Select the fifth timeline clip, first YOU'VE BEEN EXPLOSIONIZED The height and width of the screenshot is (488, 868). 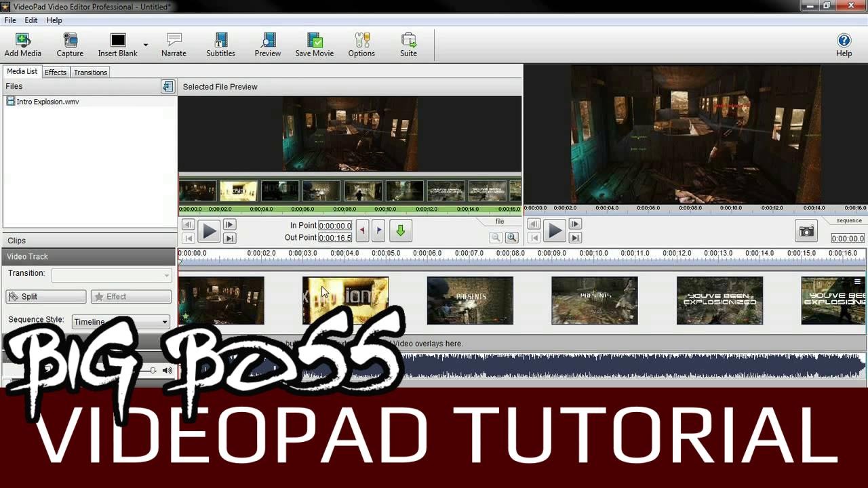tap(719, 300)
